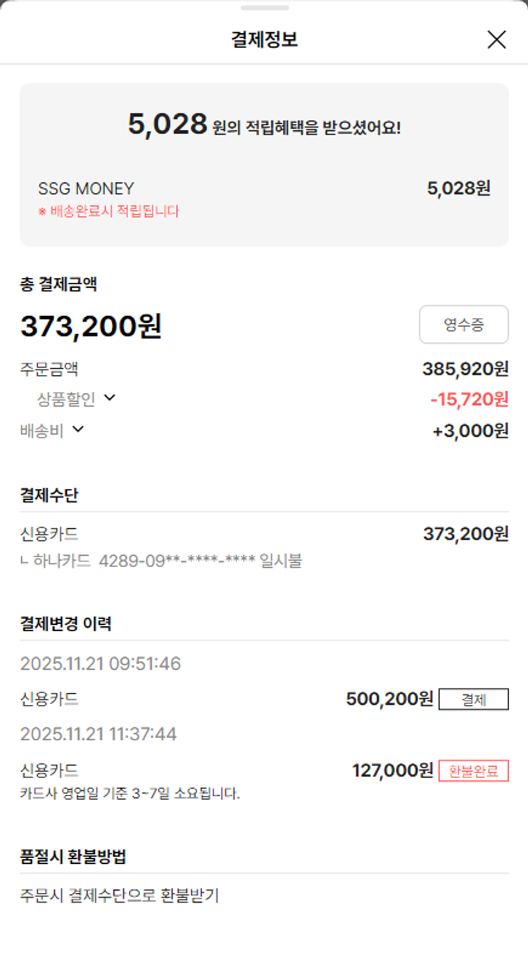
Task: Click the 하나카드 card number line
Action: [x=161, y=561]
